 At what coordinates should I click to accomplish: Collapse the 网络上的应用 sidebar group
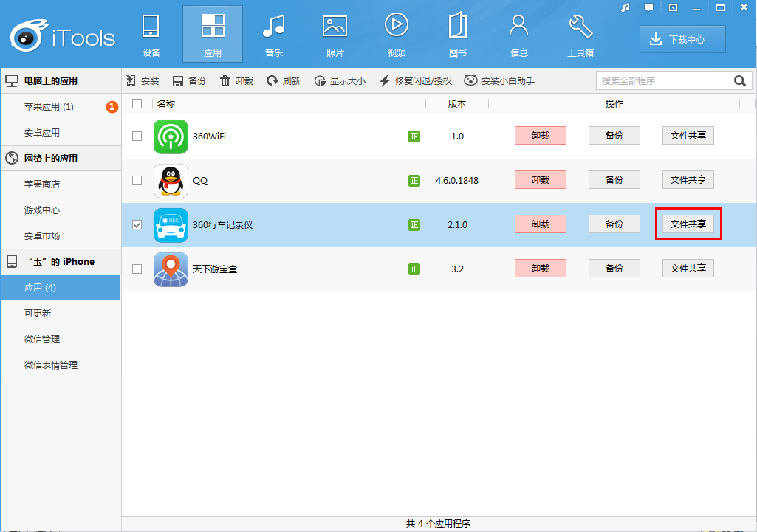50,159
